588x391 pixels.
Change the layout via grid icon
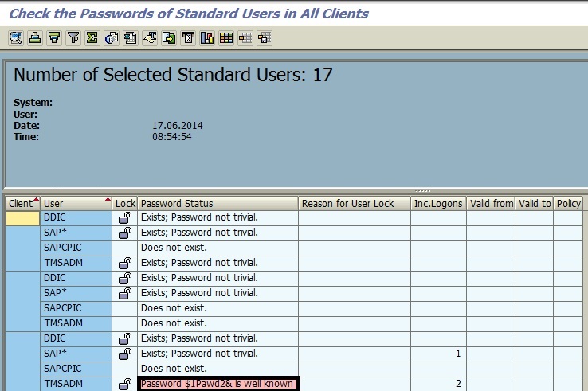tap(226, 38)
